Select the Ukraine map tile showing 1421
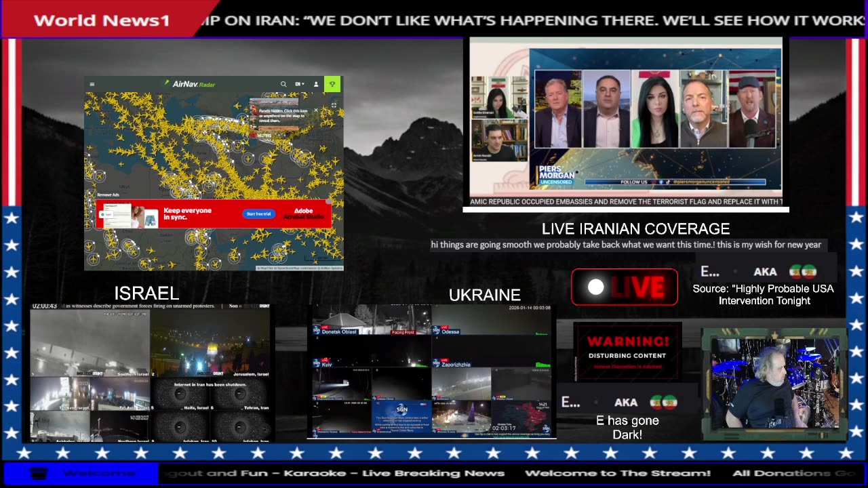This screenshot has width=868, height=488. tap(521, 417)
